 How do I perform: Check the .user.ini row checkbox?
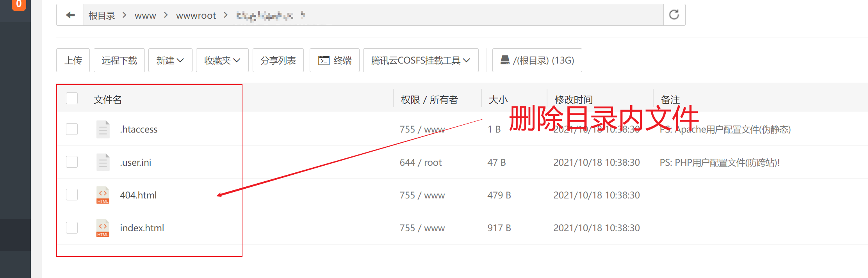pos(72,162)
